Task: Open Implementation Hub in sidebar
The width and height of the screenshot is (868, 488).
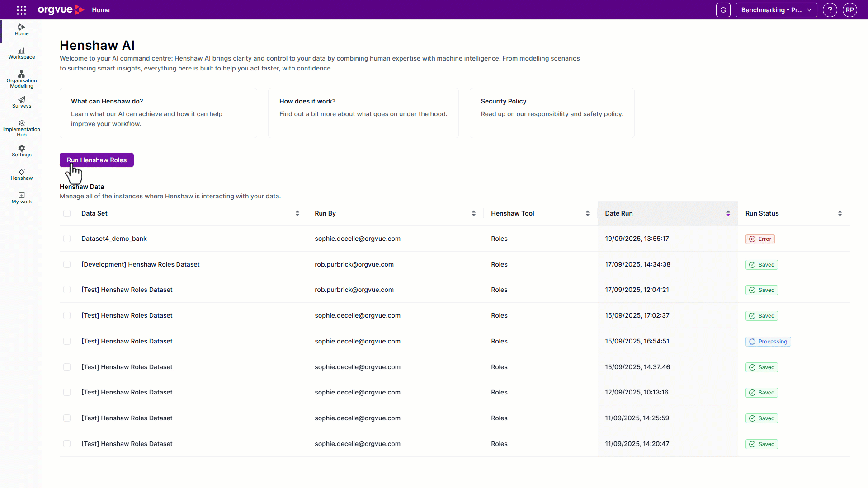Action: tap(22, 128)
